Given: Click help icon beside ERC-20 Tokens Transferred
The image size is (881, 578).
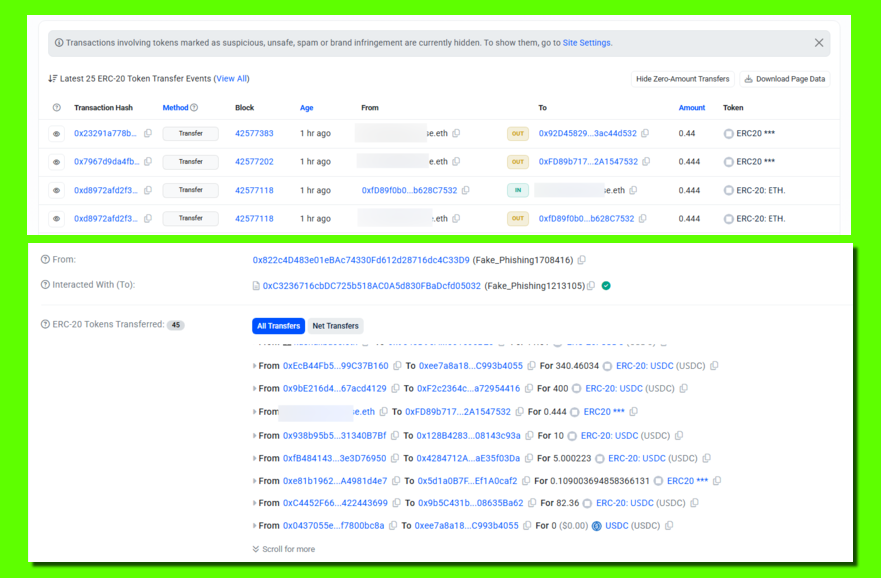Looking at the screenshot, I should [x=46, y=325].
